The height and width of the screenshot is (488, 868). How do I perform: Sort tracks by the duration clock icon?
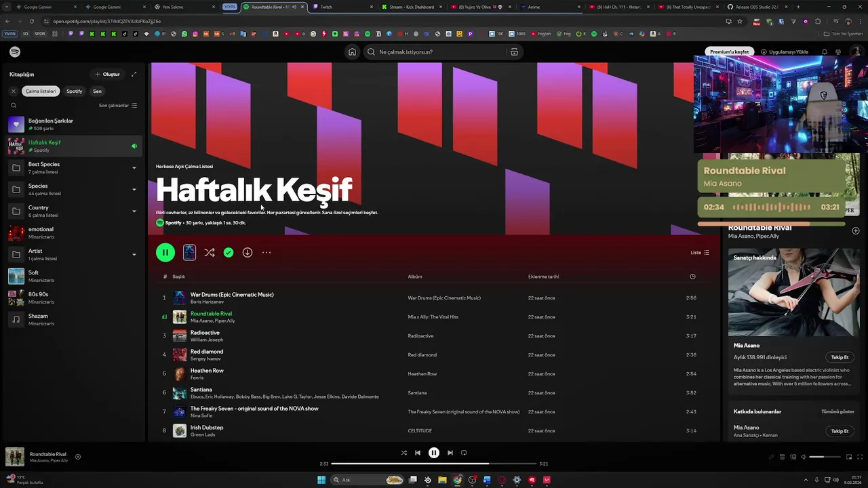692,277
